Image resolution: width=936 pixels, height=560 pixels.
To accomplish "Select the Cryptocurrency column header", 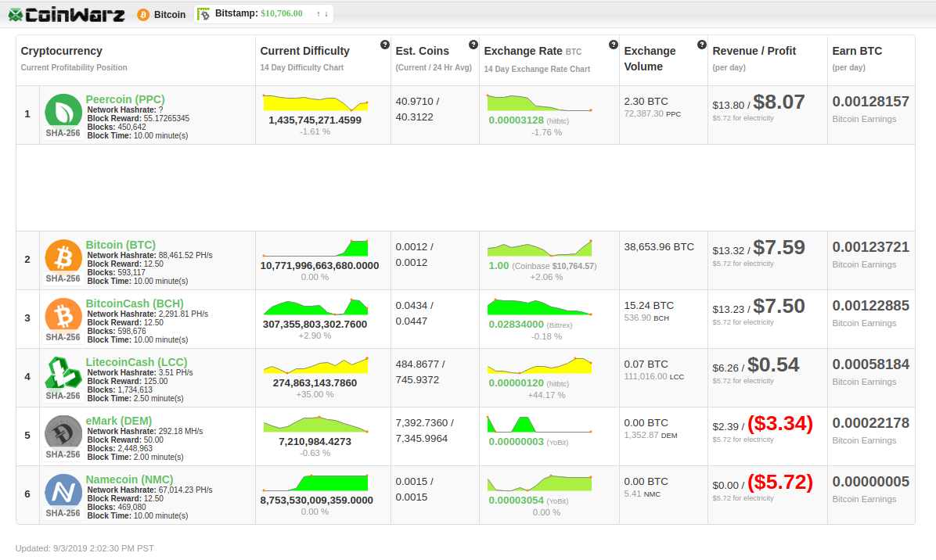I will [62, 52].
